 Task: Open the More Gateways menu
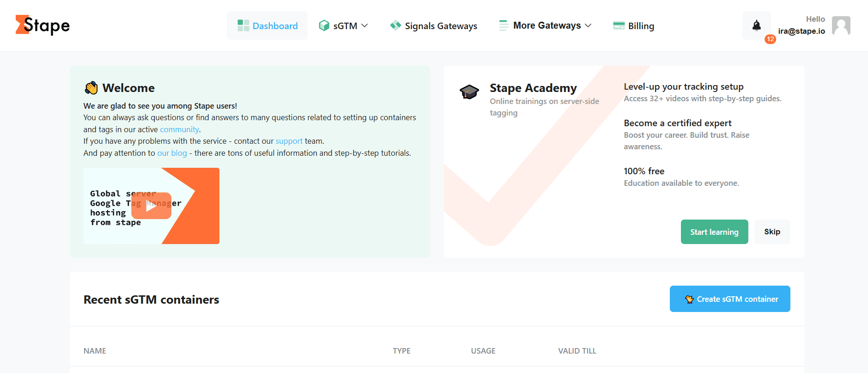pyautogui.click(x=545, y=25)
